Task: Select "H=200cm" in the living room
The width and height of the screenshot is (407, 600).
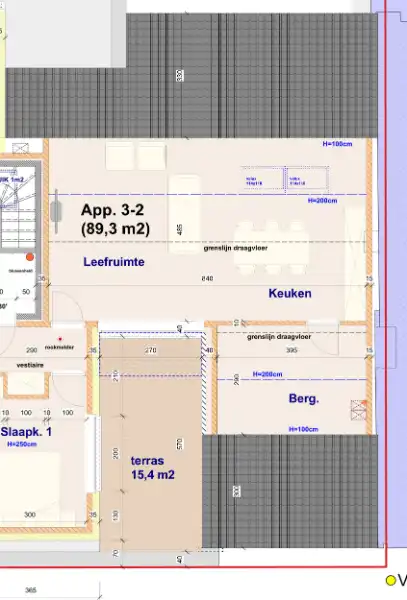Action: pyautogui.click(x=322, y=201)
